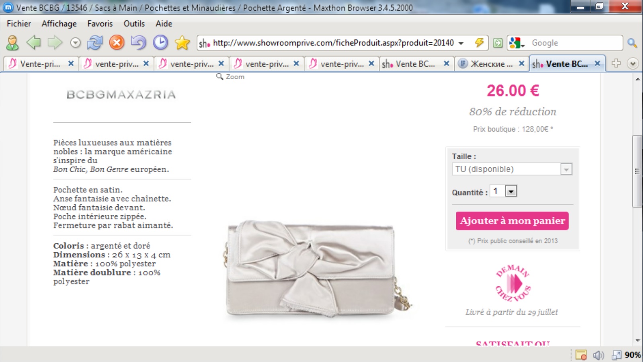Click the Zoom magnifier link
This screenshot has height=362, width=644.
coord(230,76)
